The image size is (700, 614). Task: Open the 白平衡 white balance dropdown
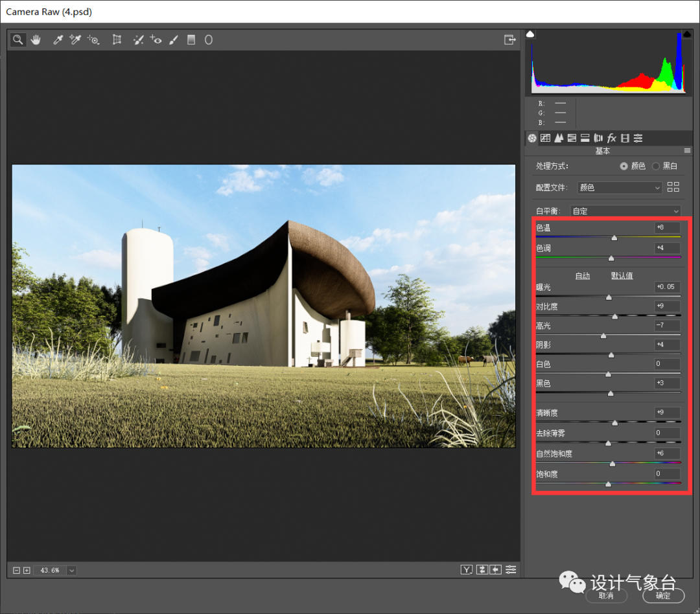click(625, 211)
